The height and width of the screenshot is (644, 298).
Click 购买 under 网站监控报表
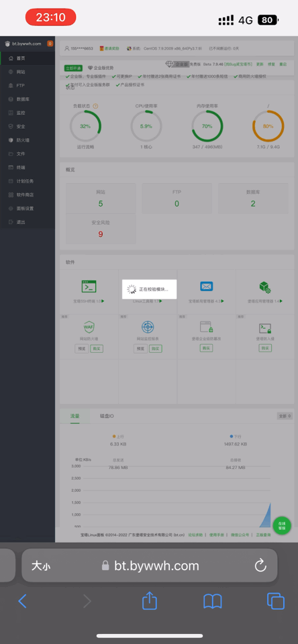[156, 349]
